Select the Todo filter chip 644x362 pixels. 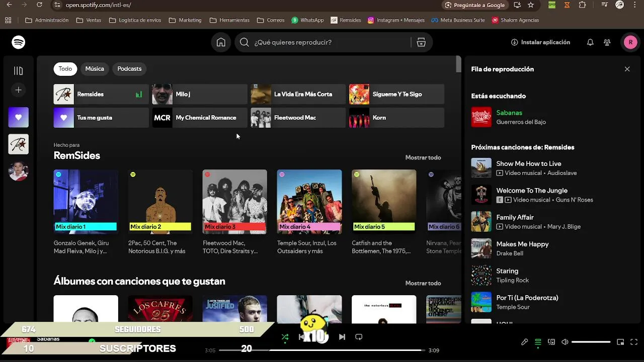[65, 69]
